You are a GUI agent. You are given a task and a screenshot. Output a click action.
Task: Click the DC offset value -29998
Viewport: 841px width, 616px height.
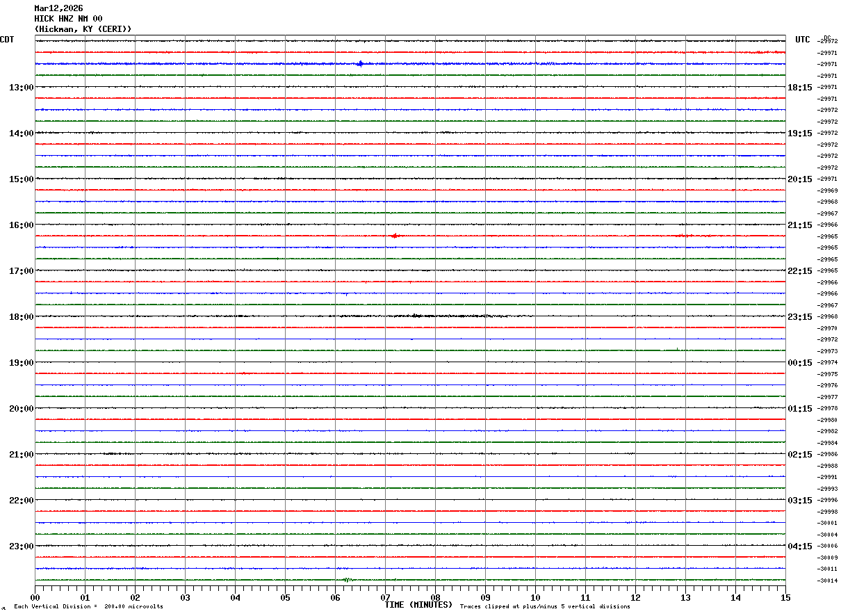pyautogui.click(x=828, y=512)
